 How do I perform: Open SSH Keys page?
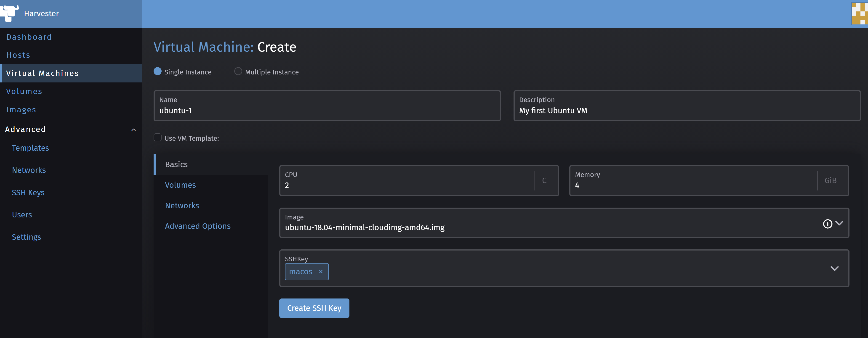[x=28, y=193]
